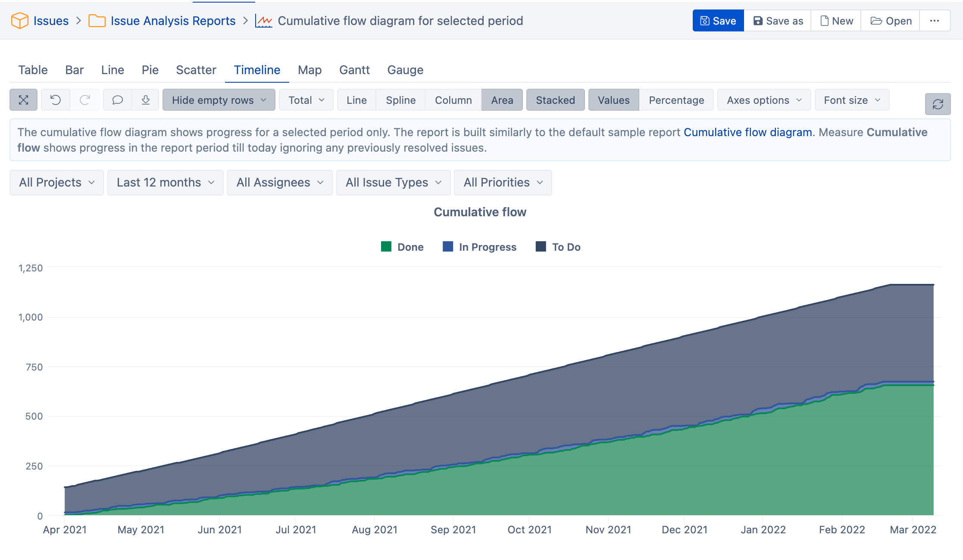Click the refresh report icon
The image size is (963, 560).
pyautogui.click(x=938, y=103)
